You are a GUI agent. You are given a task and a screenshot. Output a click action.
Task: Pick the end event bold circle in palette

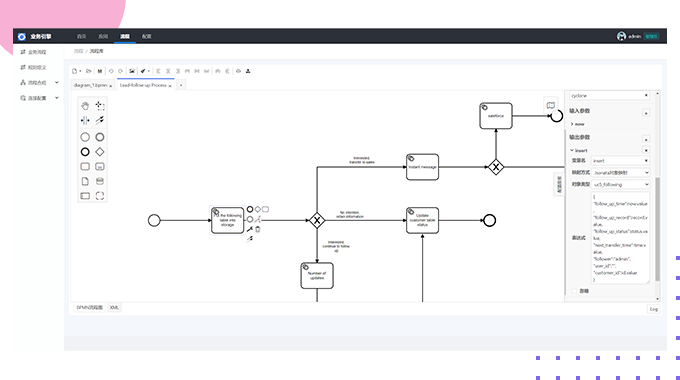point(85,152)
